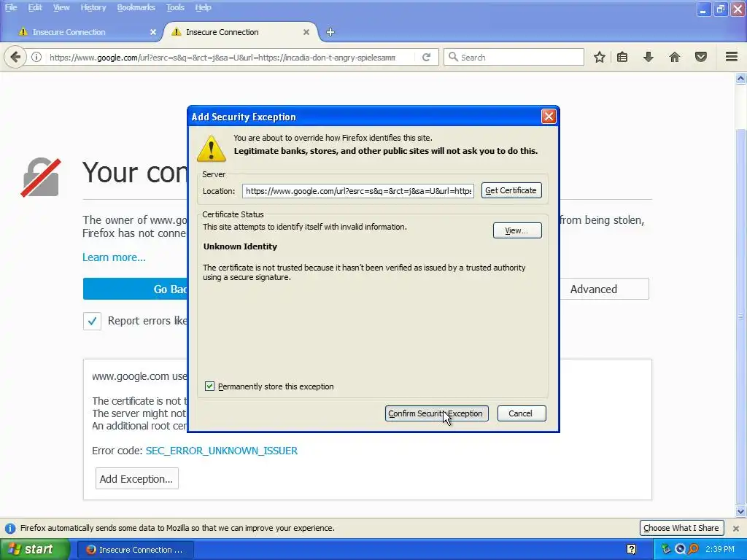Open the Firefox hamburger menu

(x=732, y=57)
